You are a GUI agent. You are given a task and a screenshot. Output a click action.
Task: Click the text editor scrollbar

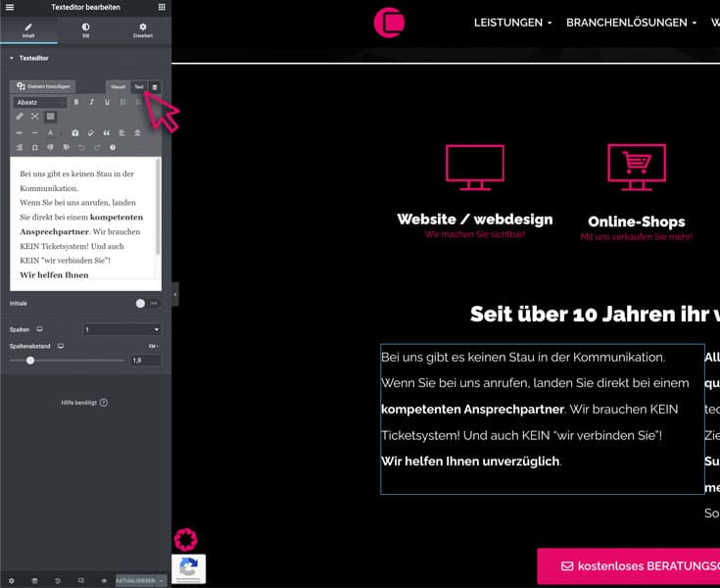pyautogui.click(x=159, y=207)
